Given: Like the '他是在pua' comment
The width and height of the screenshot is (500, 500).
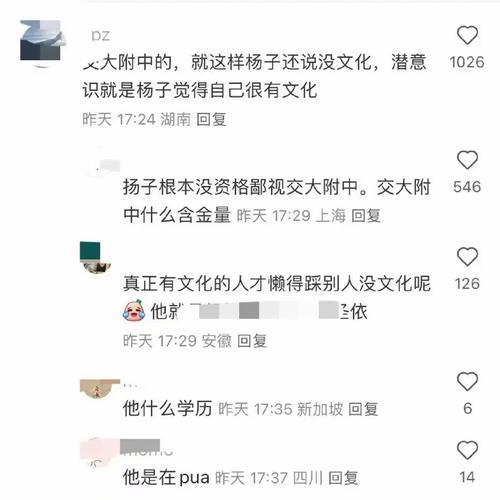Looking at the screenshot, I should tap(467, 450).
